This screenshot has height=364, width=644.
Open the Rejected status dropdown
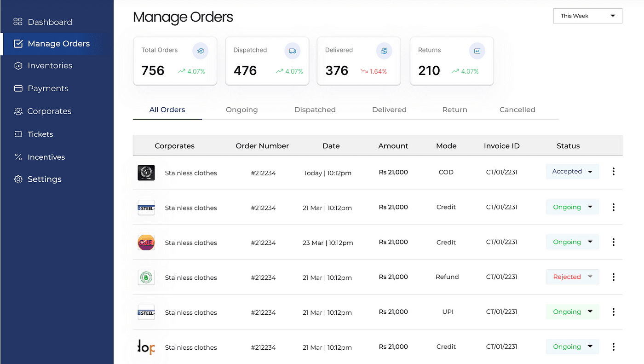572,277
